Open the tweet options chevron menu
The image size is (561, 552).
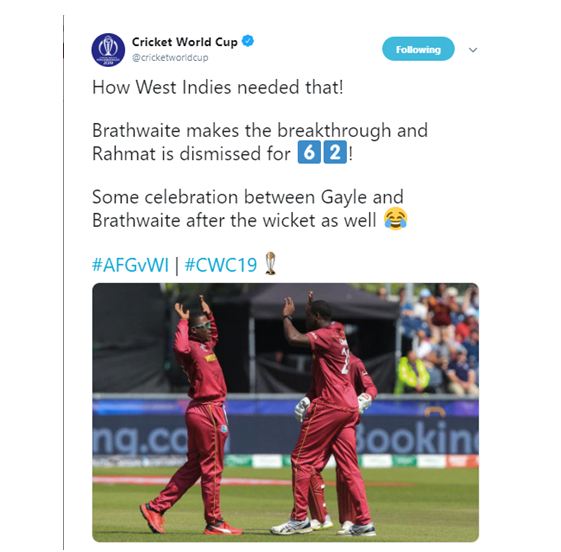tap(473, 50)
